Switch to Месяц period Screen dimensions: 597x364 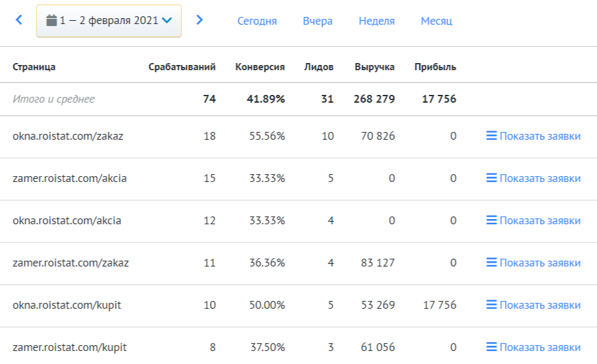click(x=436, y=21)
